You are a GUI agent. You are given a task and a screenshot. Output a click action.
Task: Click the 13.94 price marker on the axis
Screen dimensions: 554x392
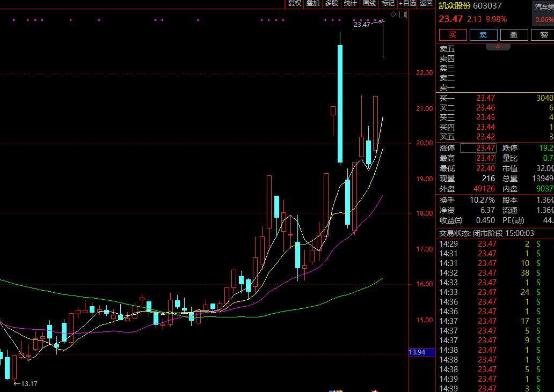[x=417, y=352]
